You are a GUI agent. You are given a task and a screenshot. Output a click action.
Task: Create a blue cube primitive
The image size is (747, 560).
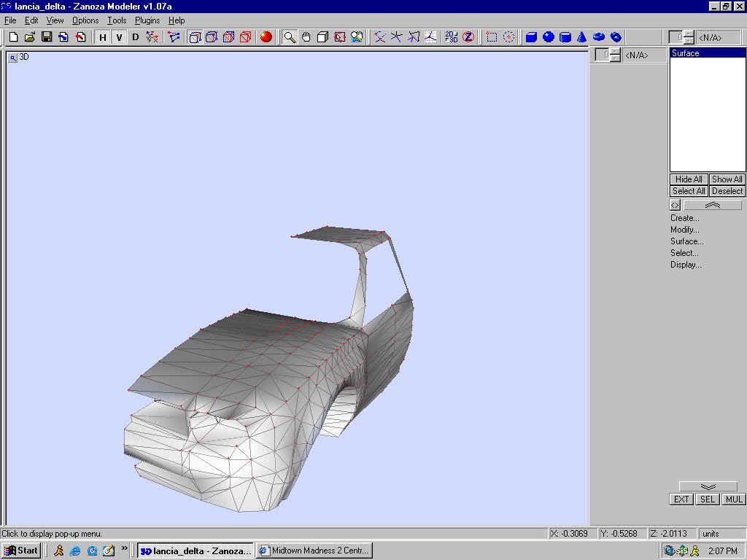[532, 37]
